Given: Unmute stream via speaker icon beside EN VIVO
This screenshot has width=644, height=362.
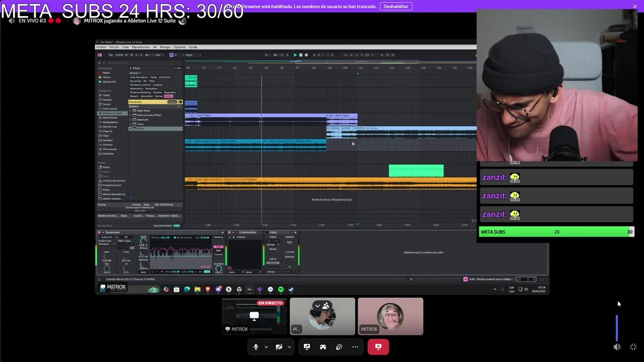Looking at the screenshot, I should click(x=12, y=21).
